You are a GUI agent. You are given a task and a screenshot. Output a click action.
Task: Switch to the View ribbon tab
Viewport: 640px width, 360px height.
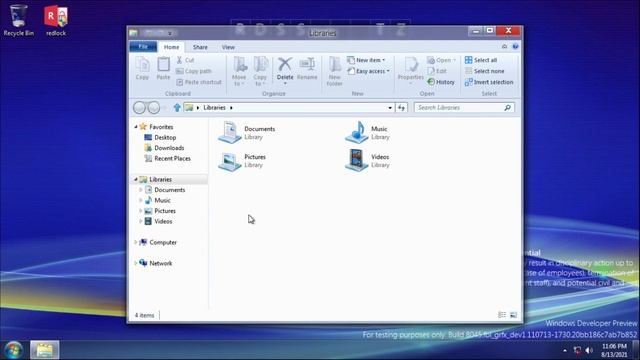[x=228, y=47]
